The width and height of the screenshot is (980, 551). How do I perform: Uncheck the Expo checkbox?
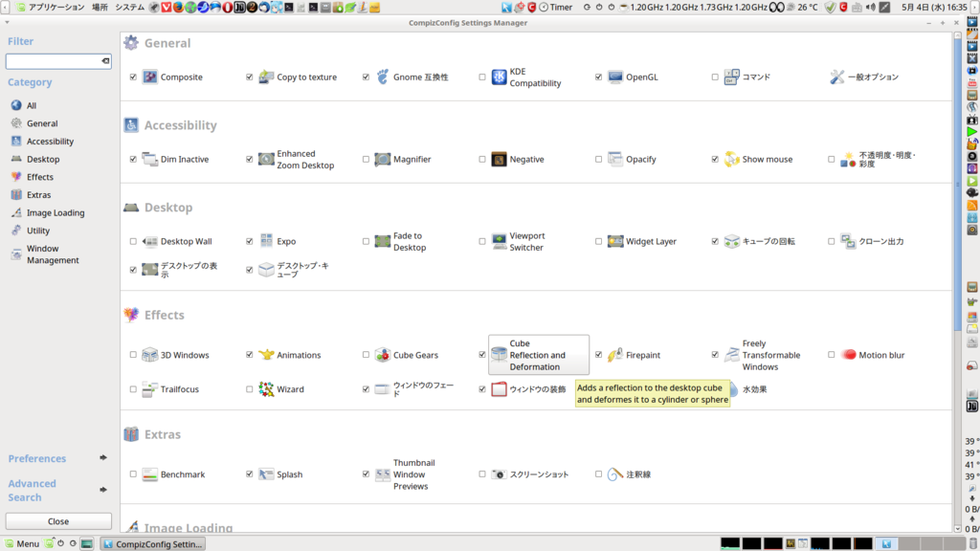pos(250,241)
